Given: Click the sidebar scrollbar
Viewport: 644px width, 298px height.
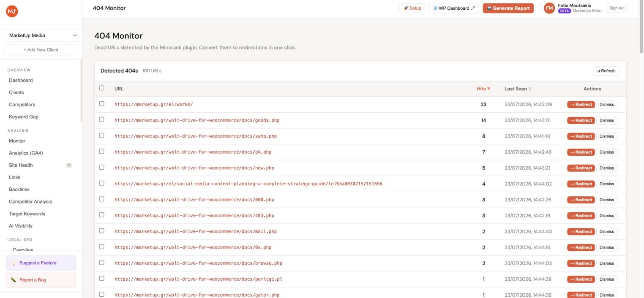Looking at the screenshot, I should [81, 91].
